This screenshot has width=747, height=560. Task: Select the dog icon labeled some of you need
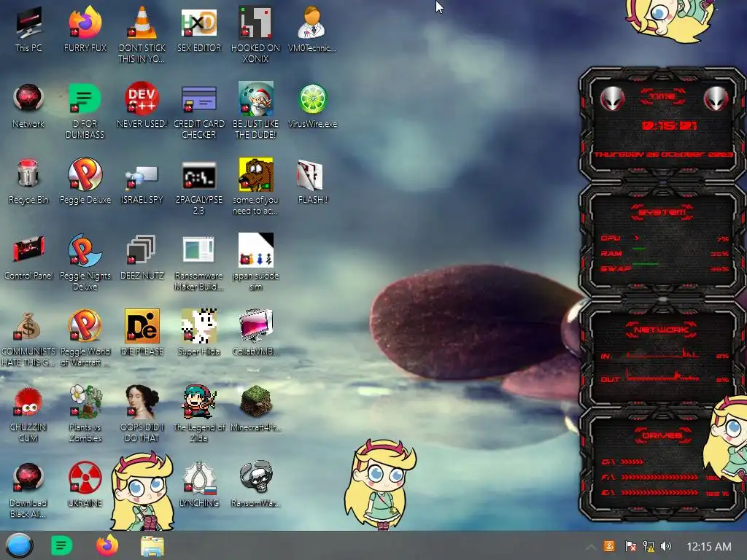pyautogui.click(x=255, y=187)
